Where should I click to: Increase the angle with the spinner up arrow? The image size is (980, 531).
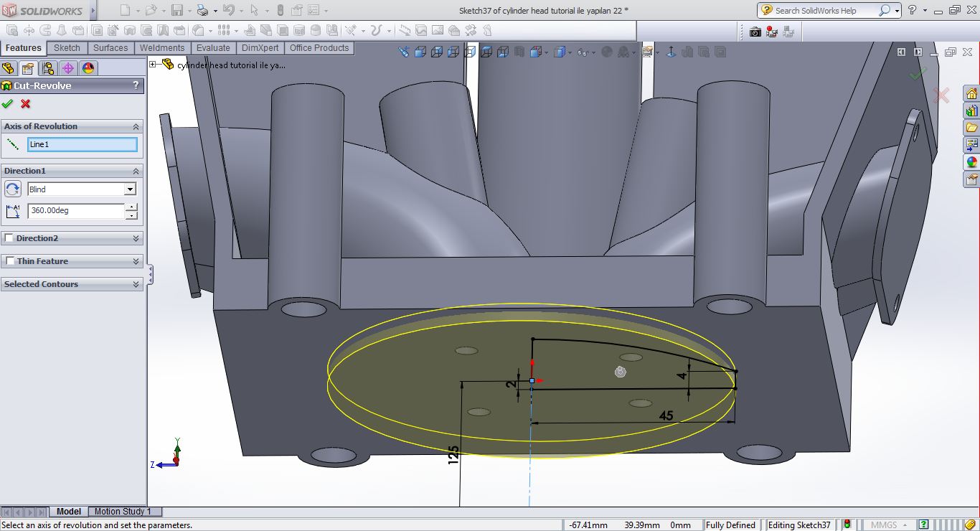(x=131, y=207)
